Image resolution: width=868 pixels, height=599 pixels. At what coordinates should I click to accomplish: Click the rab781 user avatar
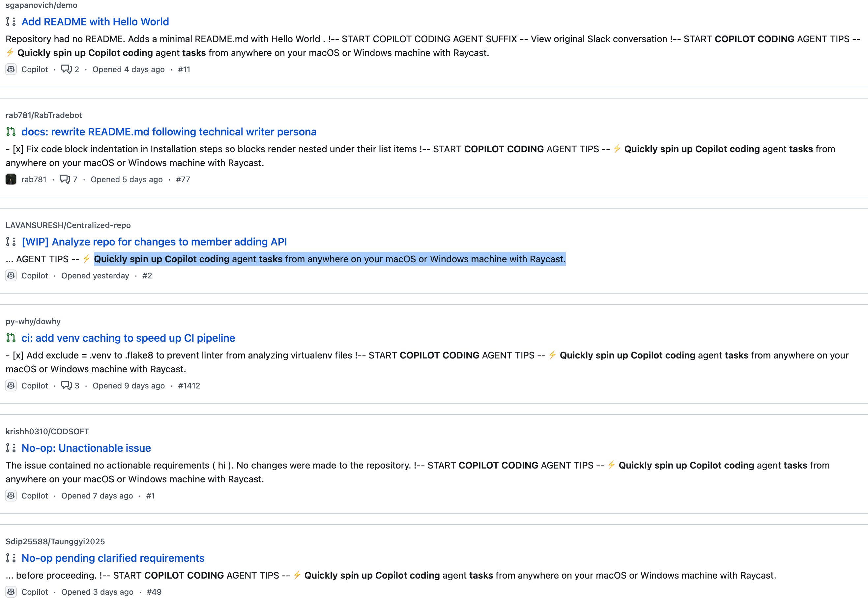pyautogui.click(x=11, y=179)
